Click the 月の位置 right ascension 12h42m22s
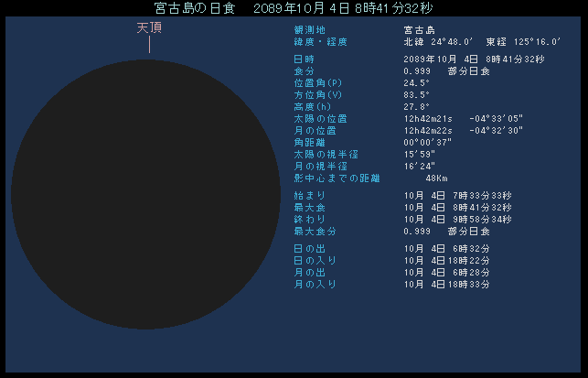The width and height of the screenshot is (588, 378). coord(429,130)
